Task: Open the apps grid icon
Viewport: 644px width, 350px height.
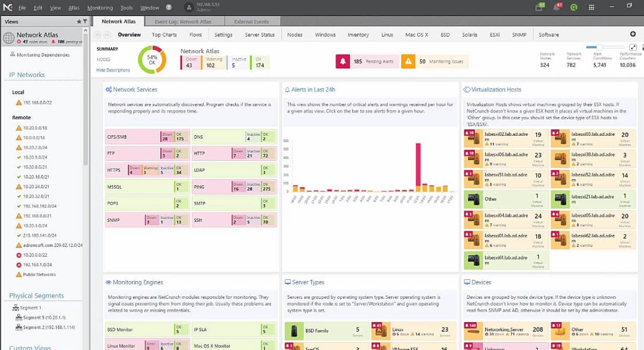Action: 592,7
